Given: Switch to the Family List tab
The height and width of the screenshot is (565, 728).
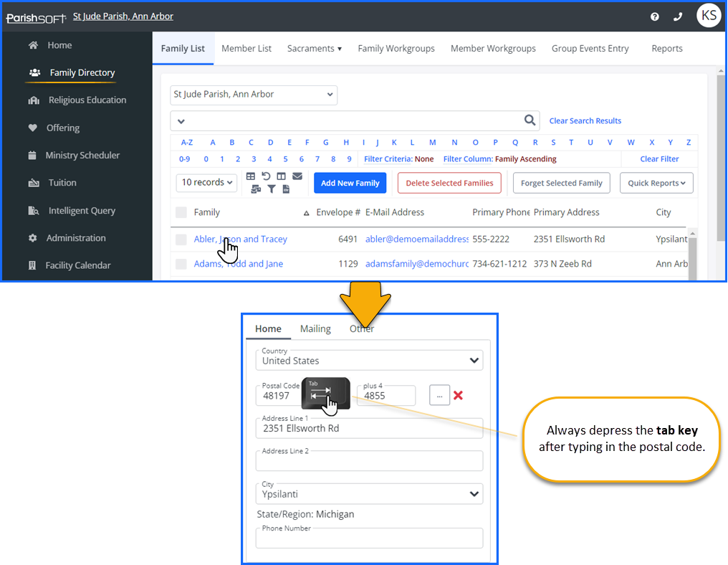Looking at the screenshot, I should 183,49.
